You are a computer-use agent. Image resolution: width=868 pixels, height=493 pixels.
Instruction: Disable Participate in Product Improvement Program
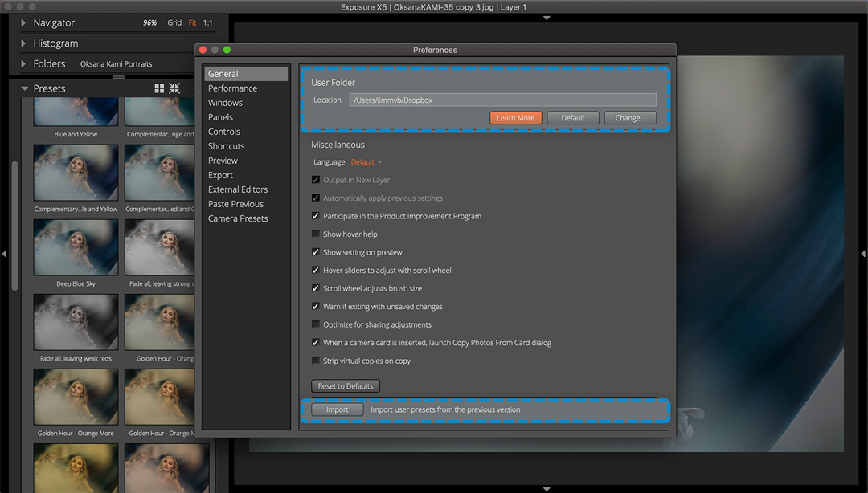316,216
